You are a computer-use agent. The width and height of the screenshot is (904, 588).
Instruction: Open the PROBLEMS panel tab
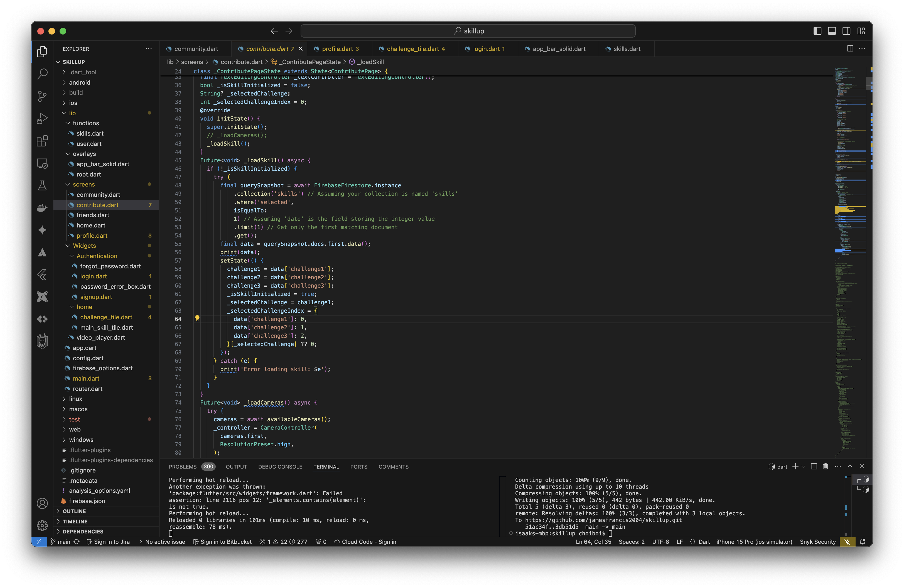(x=183, y=467)
